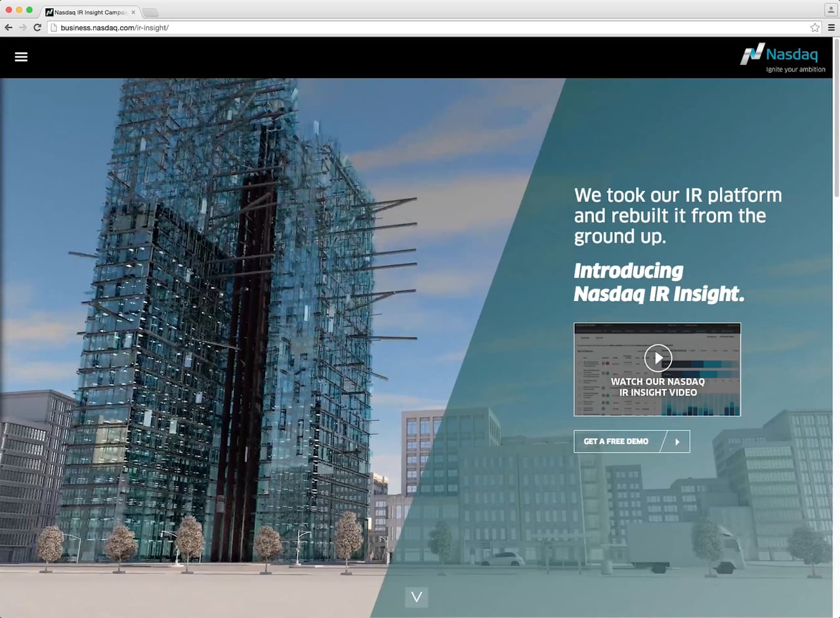Click the 'Introducing Nasdaq IR Insight.' heading
This screenshot has width=840, height=618.
659,282
